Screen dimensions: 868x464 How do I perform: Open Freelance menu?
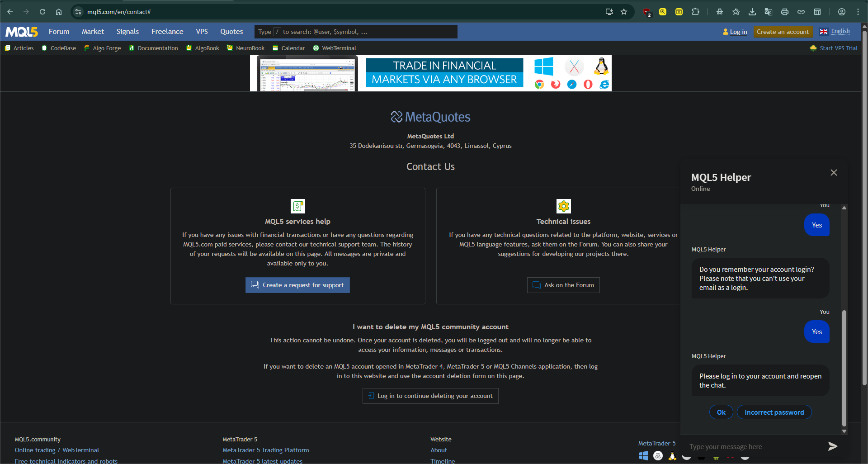click(167, 32)
